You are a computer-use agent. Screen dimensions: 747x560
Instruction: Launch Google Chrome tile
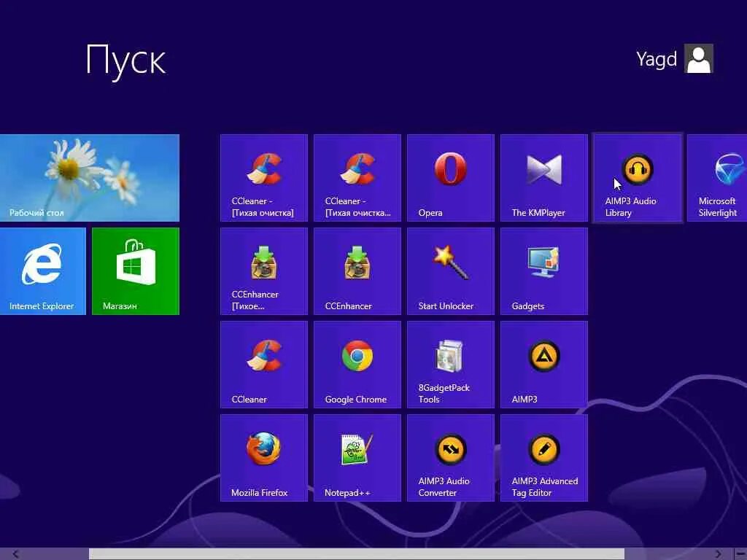click(x=357, y=365)
